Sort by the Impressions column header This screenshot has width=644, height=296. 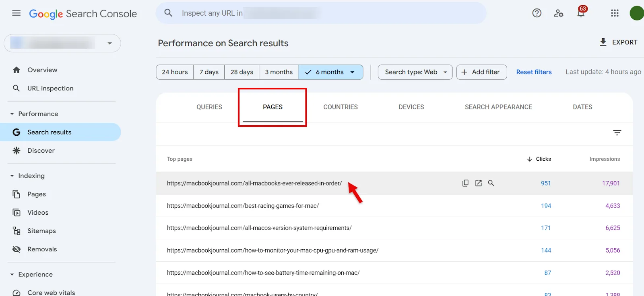[x=605, y=159]
